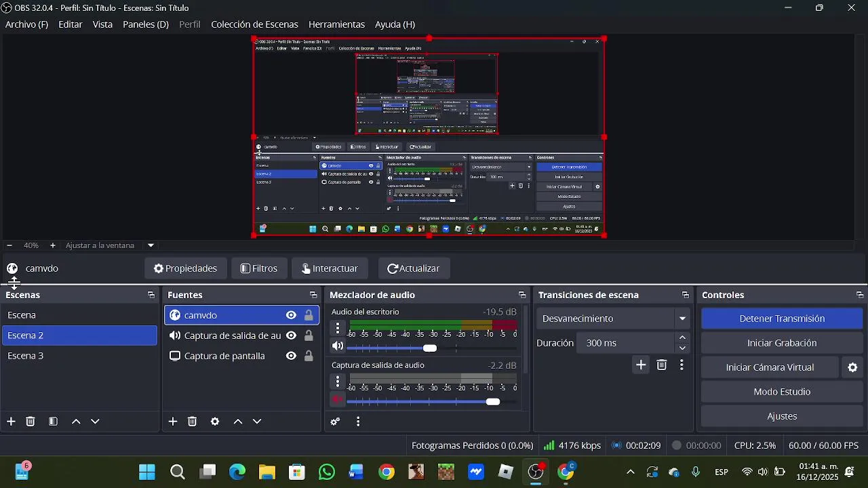868x488 pixels.
Task: Zoom in preview with plus icon
Action: (52, 245)
